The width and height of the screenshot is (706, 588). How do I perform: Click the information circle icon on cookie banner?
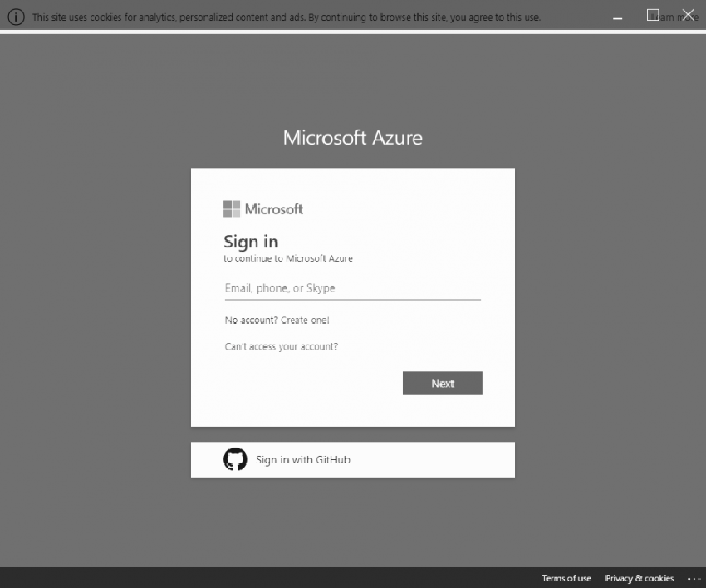point(16,16)
